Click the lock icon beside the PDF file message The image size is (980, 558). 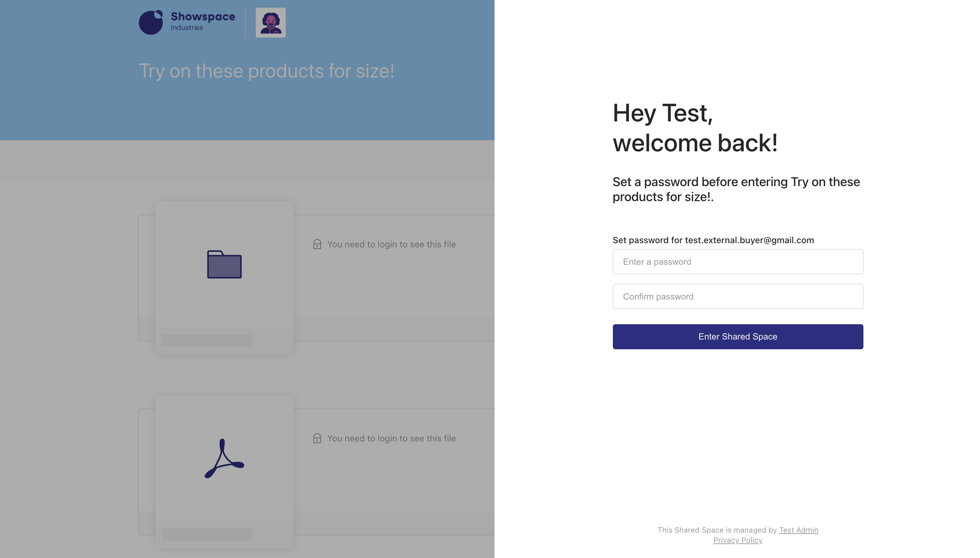coord(317,438)
